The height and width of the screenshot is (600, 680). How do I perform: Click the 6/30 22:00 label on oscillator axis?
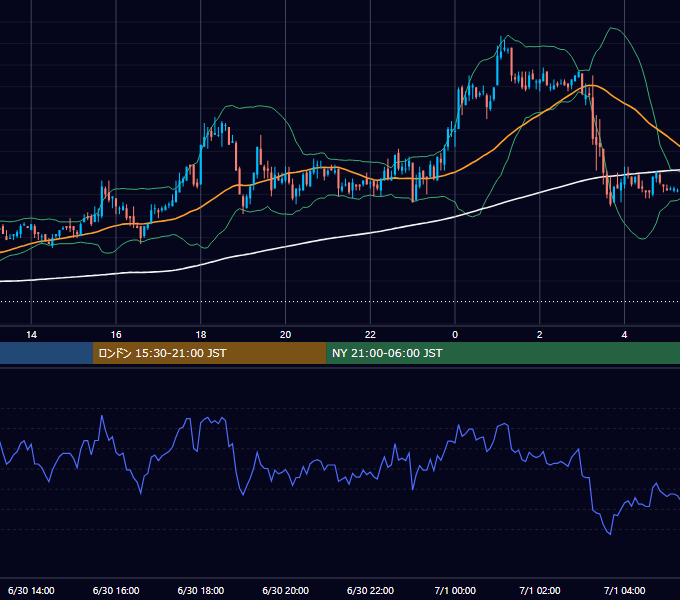pyautogui.click(x=370, y=590)
